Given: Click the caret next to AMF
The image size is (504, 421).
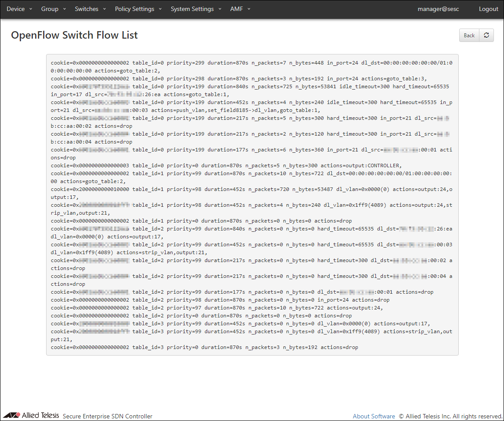Looking at the screenshot, I should tap(249, 9).
